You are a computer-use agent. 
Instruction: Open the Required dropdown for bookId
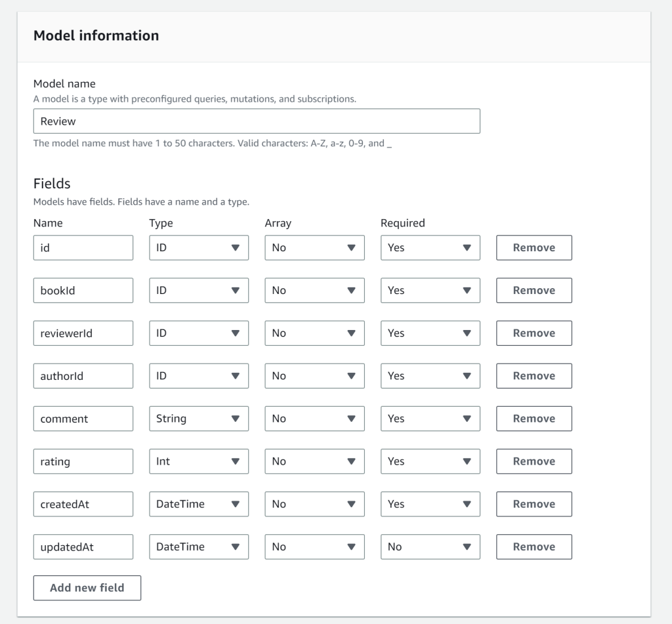pos(430,290)
